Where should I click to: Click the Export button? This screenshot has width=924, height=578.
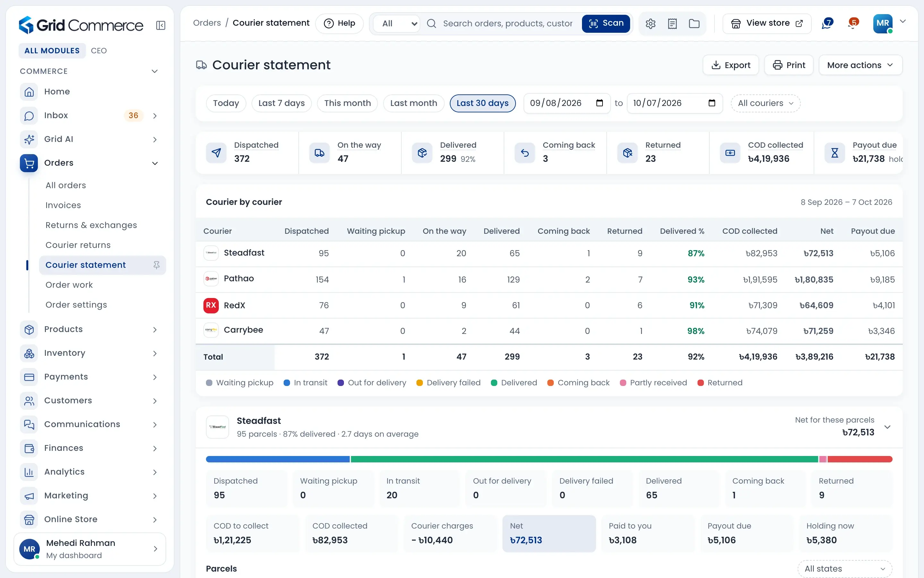pyautogui.click(x=731, y=65)
